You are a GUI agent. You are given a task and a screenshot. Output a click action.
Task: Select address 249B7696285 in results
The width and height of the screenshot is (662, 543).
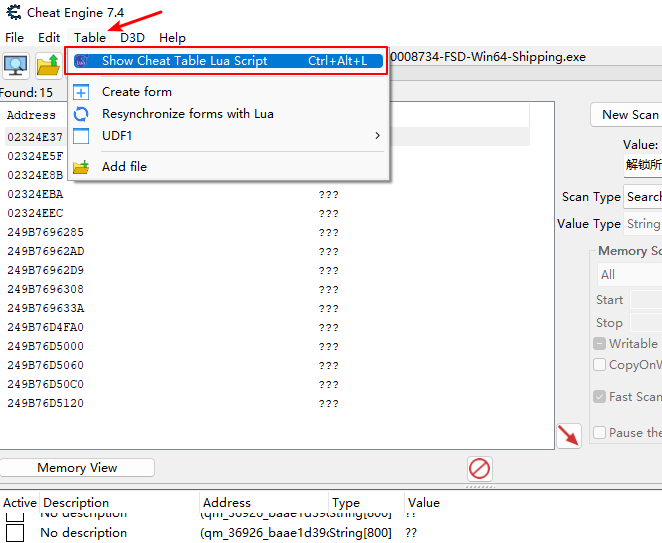tap(46, 232)
